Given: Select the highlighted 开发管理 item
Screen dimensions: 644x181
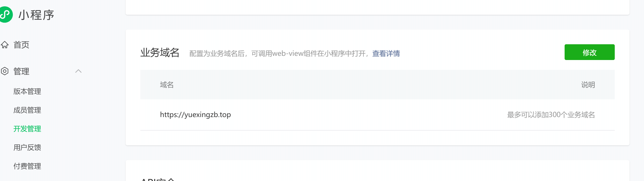Looking at the screenshot, I should pyautogui.click(x=27, y=129).
